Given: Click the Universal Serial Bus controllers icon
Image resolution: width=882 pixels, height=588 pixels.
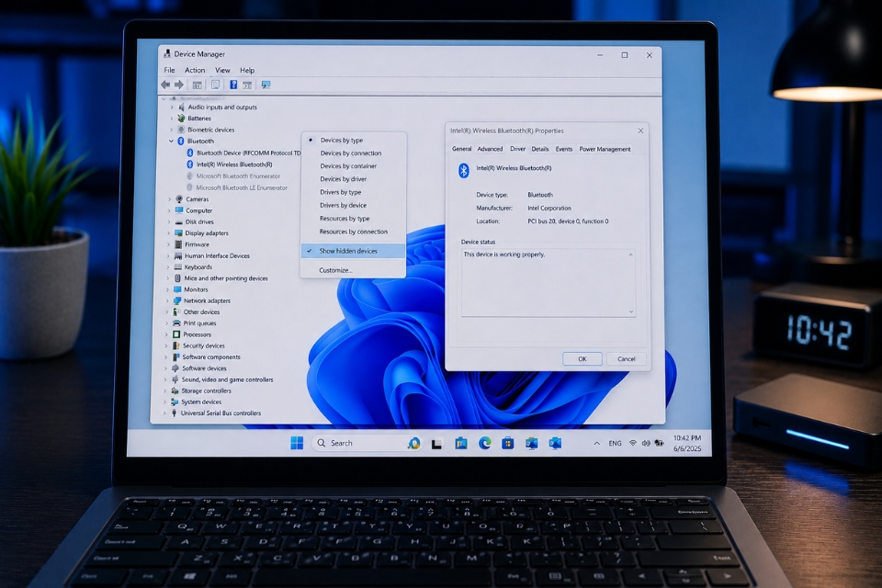Looking at the screenshot, I should [x=175, y=413].
